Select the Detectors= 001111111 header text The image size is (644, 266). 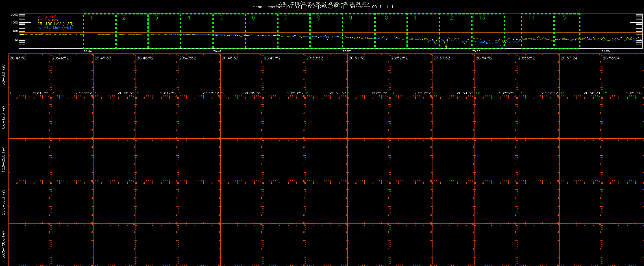[371, 7]
